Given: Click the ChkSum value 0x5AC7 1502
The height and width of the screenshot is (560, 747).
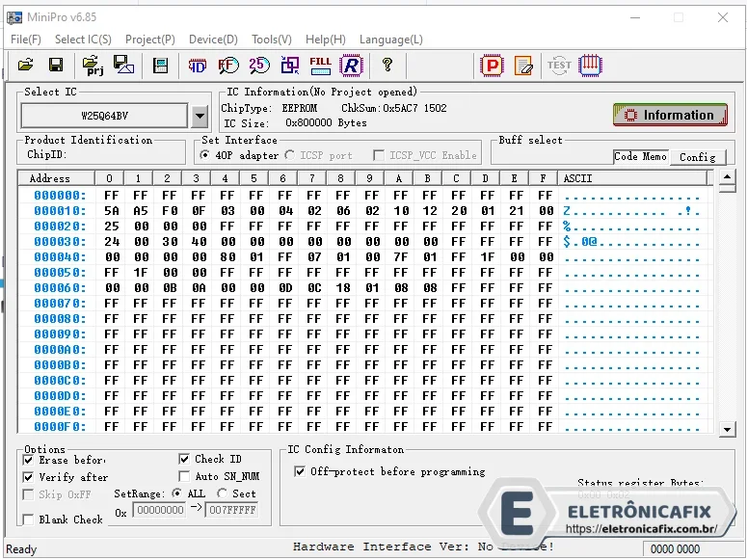Looking at the screenshot, I should click(x=414, y=108).
